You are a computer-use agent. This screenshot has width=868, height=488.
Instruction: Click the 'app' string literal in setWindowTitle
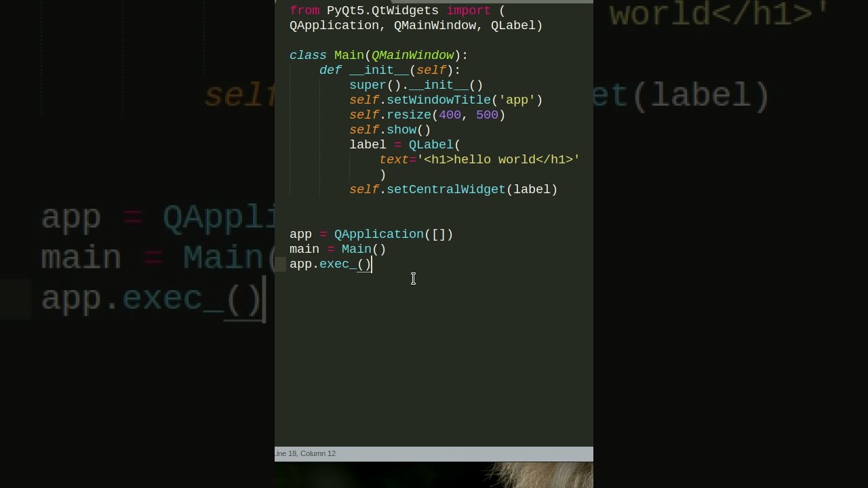517,100
